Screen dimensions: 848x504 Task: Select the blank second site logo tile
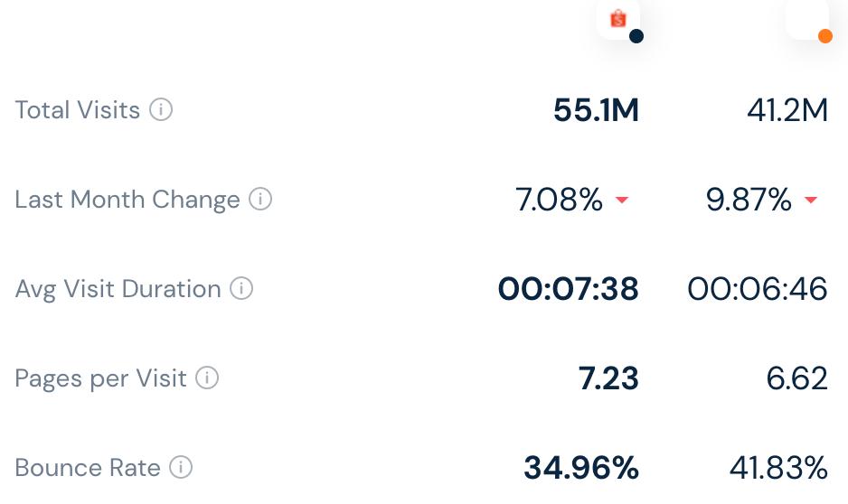point(806,16)
